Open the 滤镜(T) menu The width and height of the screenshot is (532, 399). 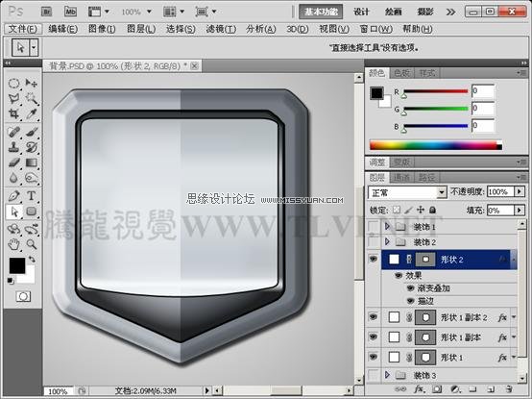[x=221, y=29]
